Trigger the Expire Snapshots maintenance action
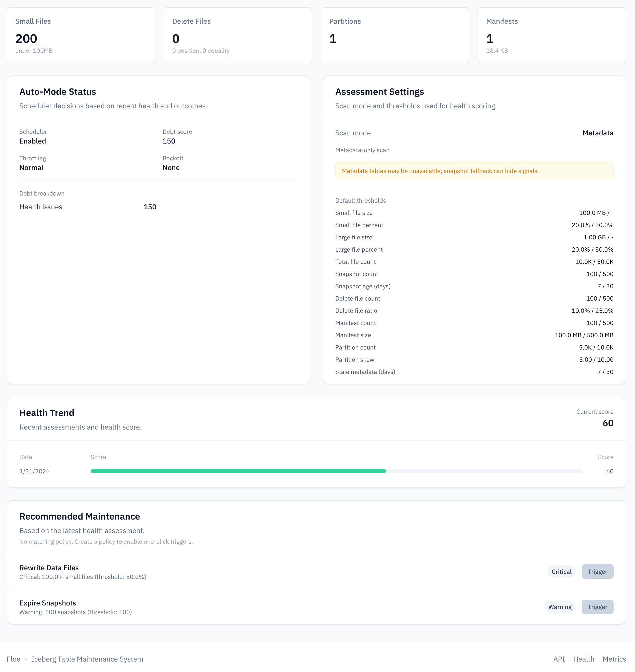The height and width of the screenshot is (672, 635). [x=597, y=607]
